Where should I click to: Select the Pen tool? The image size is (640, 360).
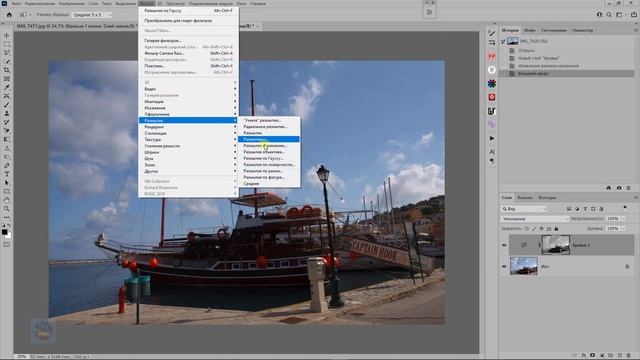click(7, 165)
